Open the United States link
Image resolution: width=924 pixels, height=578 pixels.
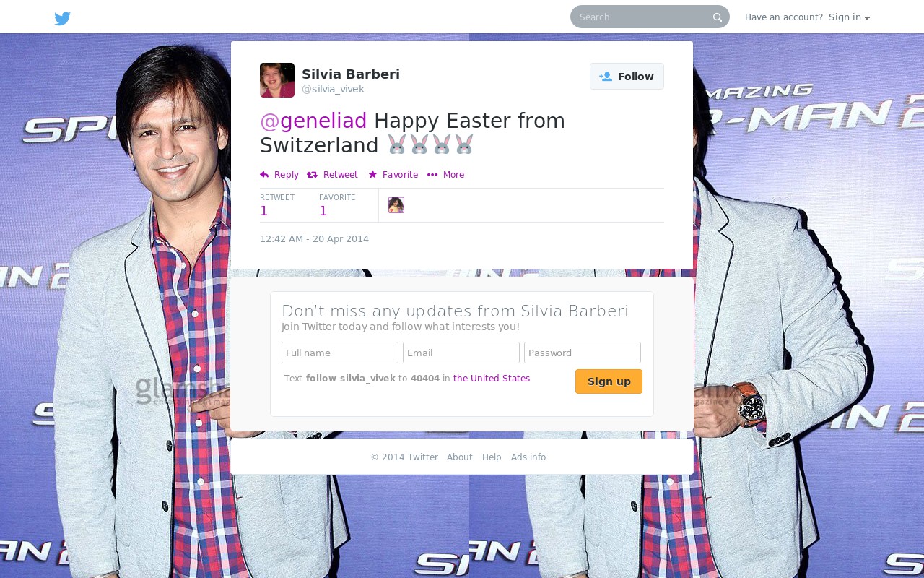[x=492, y=379]
